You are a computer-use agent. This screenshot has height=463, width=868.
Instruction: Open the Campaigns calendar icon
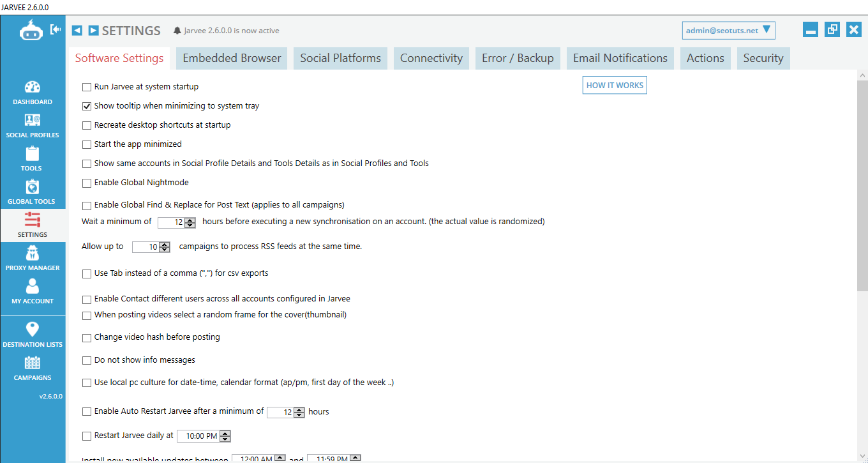[x=33, y=363]
